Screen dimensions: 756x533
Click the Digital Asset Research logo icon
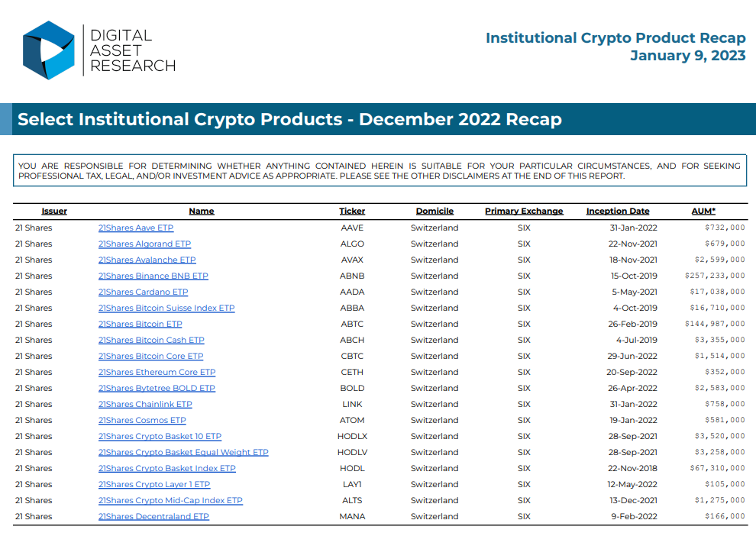[x=49, y=50]
